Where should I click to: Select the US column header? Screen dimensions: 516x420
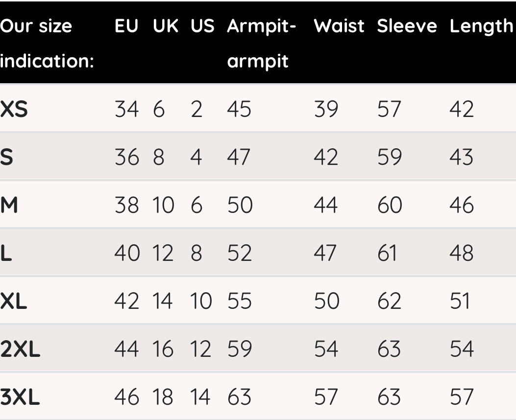[x=203, y=27]
